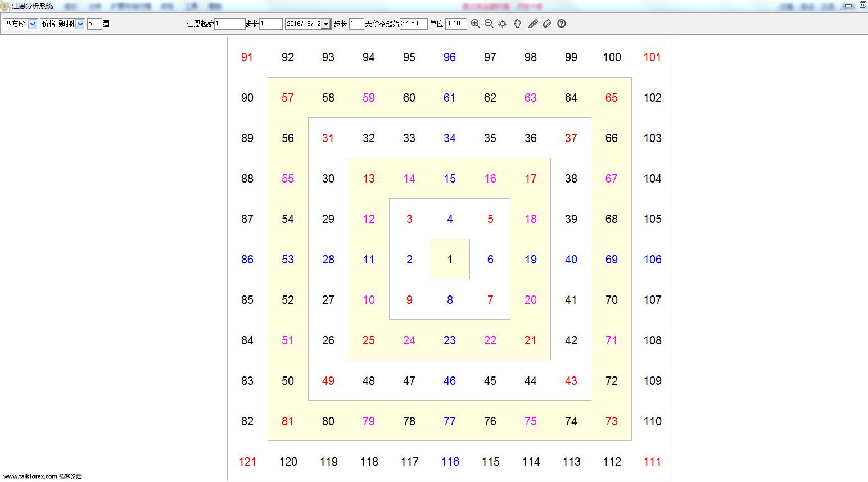The width and height of the screenshot is (868, 482).
Task: Click the blue number 15 cell
Action: tap(450, 179)
